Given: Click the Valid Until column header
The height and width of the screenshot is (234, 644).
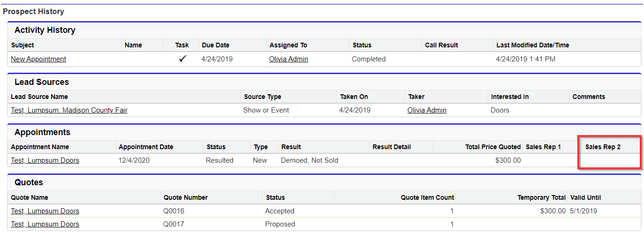Looking at the screenshot, I should [585, 197].
